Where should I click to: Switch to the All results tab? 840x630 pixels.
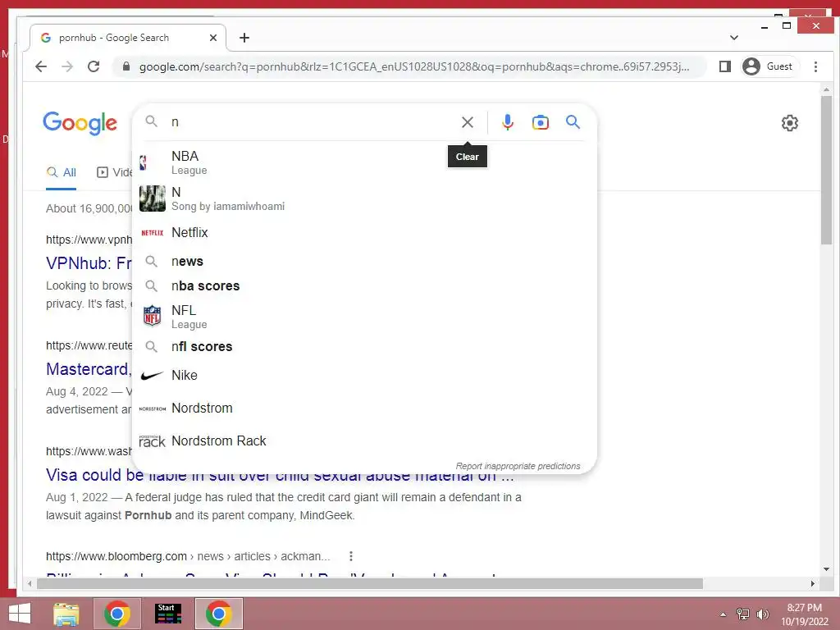point(61,172)
